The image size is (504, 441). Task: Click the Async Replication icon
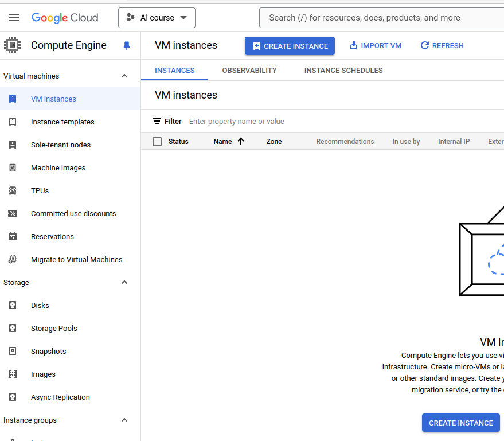point(13,397)
